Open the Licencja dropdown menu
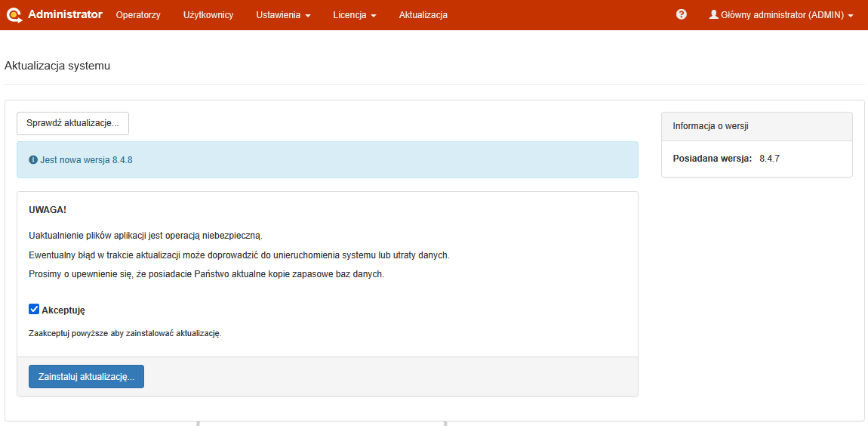Viewport: 868px width, 426px height. click(x=354, y=15)
